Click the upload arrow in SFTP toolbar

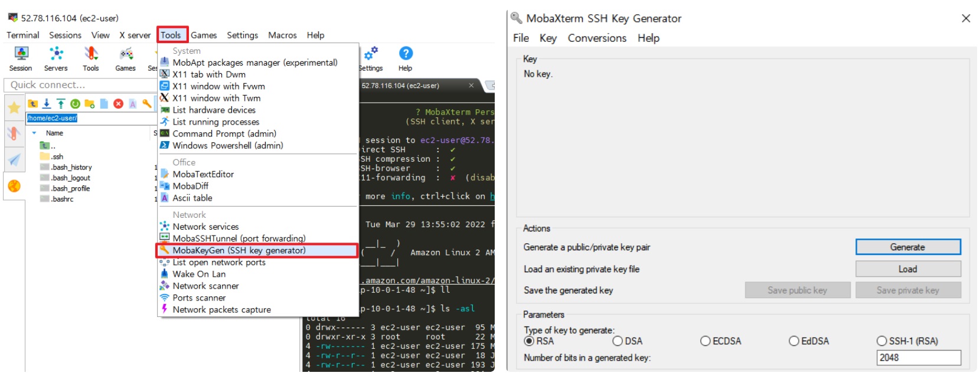click(x=61, y=104)
